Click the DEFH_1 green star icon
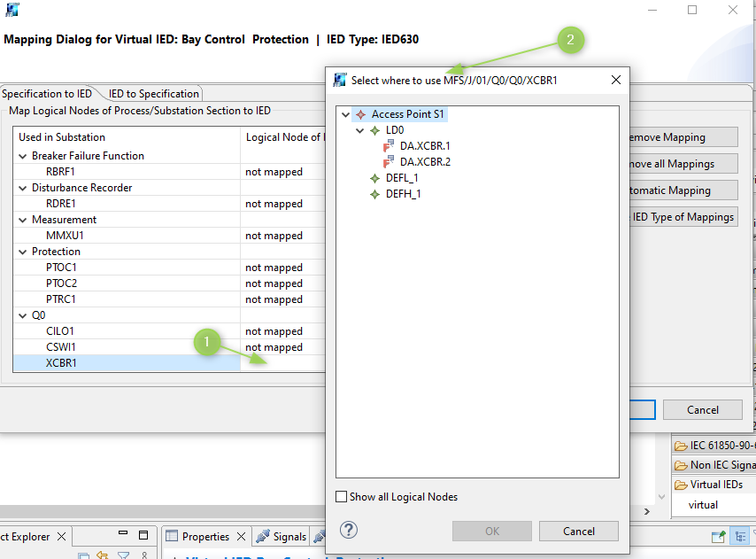 tap(374, 194)
